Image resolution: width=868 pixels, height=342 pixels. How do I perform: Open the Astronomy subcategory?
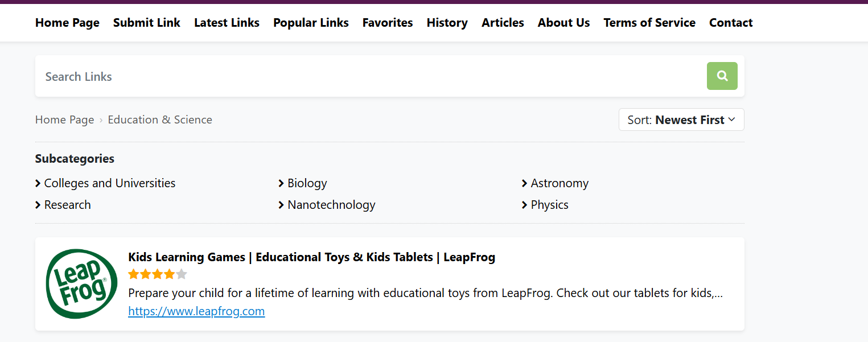click(559, 183)
